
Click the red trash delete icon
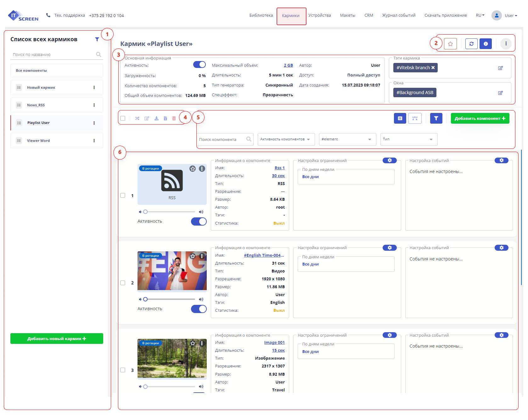point(174,118)
